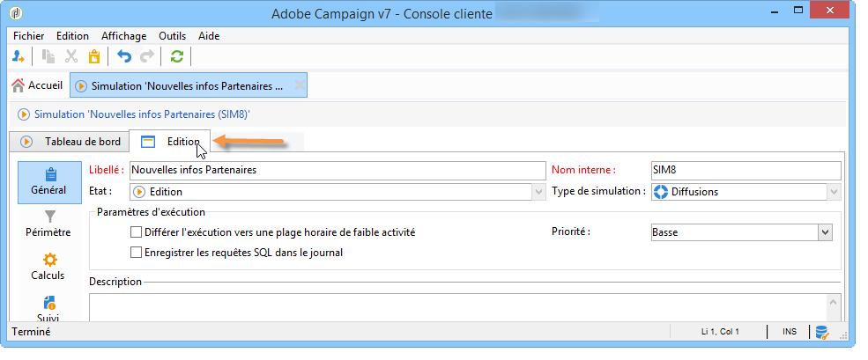This screenshot has height=360, width=868.
Task: Click the 'Li 1, Col 1' status text
Action: coord(720,332)
